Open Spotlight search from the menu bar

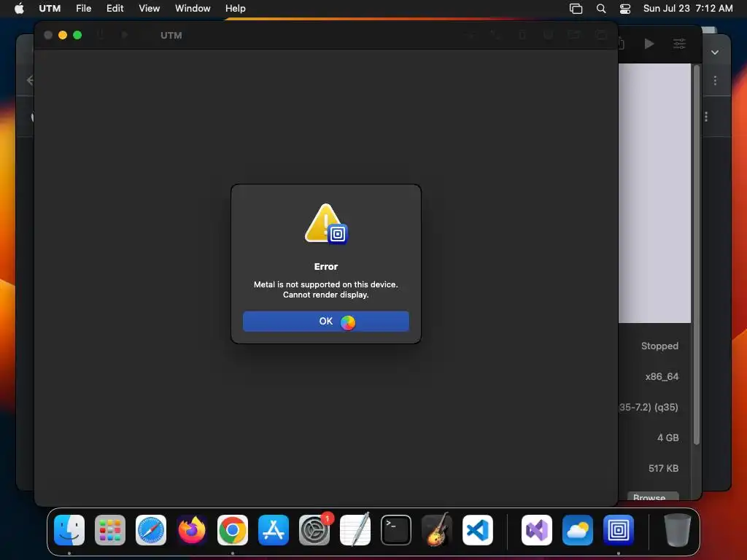[601, 9]
